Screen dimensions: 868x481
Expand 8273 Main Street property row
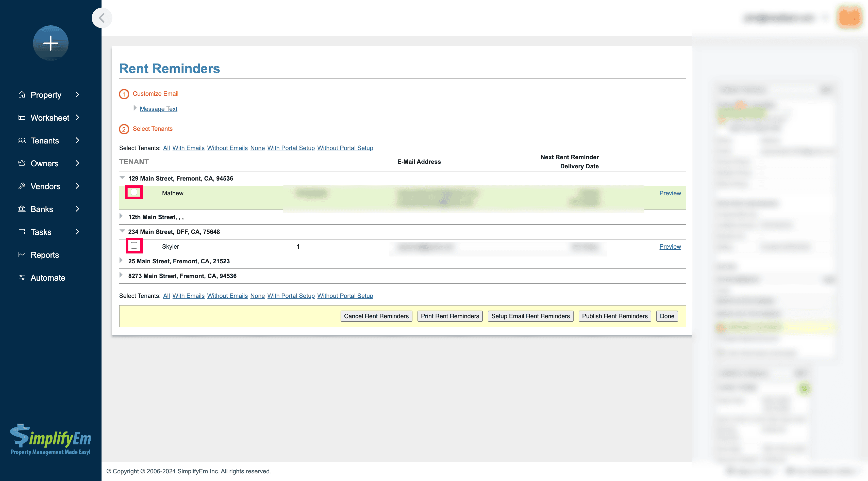point(121,275)
